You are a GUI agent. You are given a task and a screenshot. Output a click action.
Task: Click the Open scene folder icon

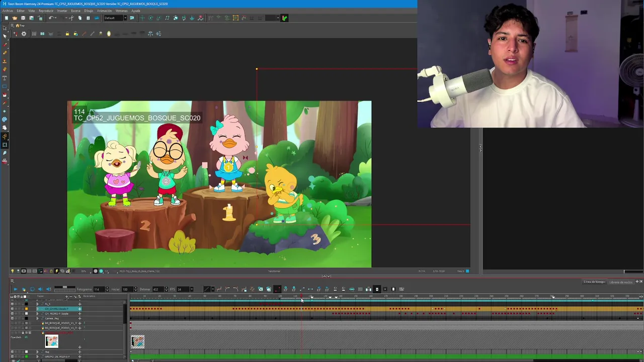[x=15, y=18]
